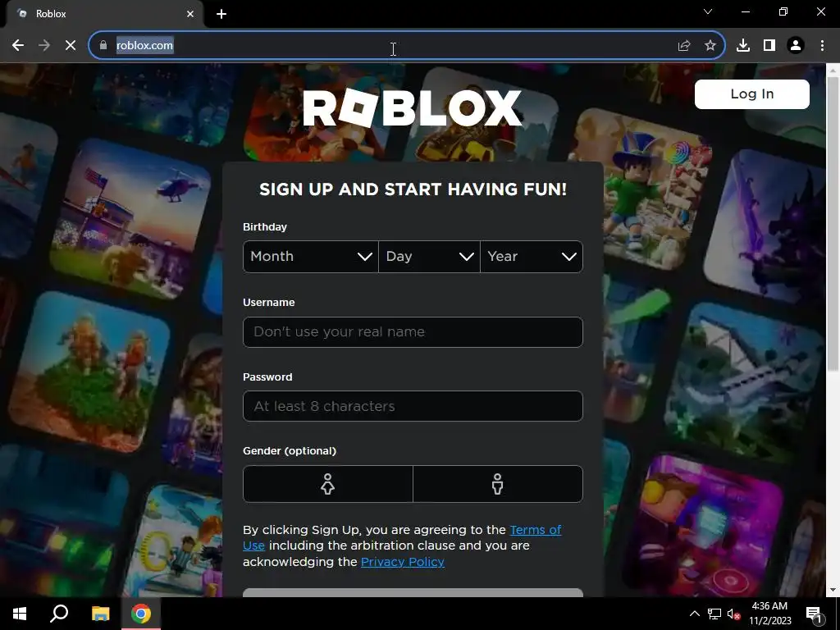Click the 'SIGN UP AND START HAVING FUN!' heading
This screenshot has width=840, height=630.
coord(413,189)
